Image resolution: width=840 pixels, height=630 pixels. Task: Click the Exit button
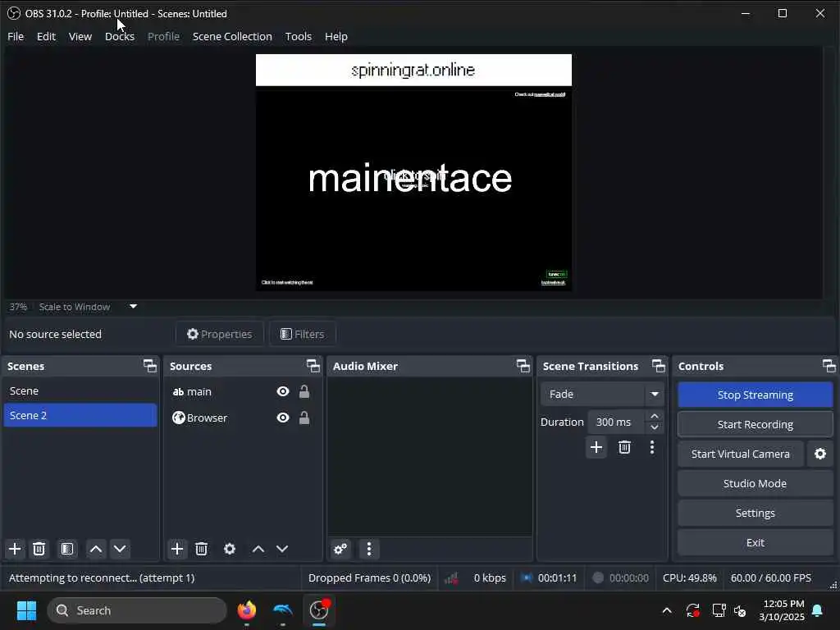756,542
